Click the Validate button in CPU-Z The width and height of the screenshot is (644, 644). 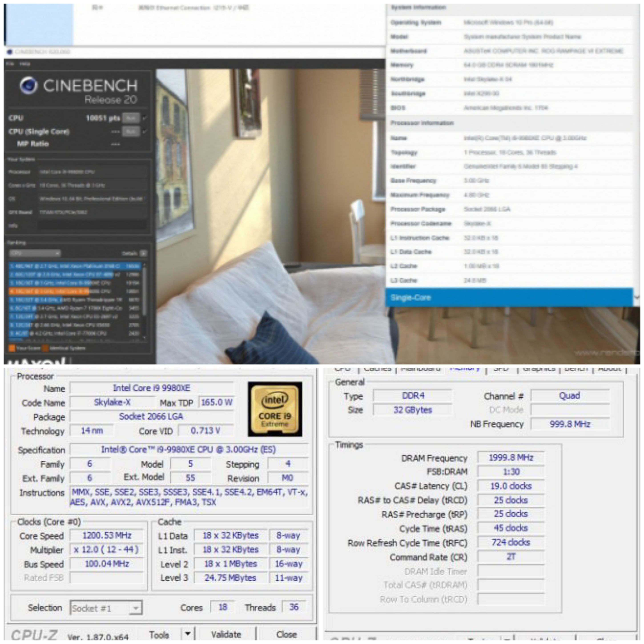point(226,634)
